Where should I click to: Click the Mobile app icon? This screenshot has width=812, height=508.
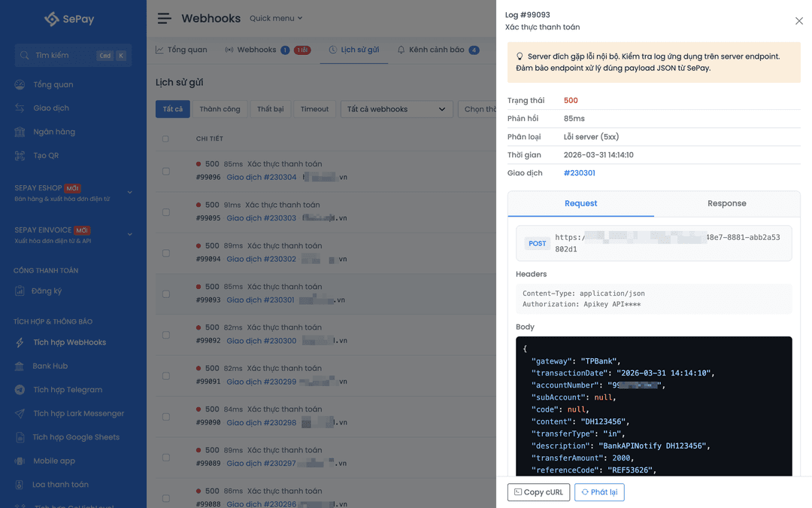click(20, 461)
